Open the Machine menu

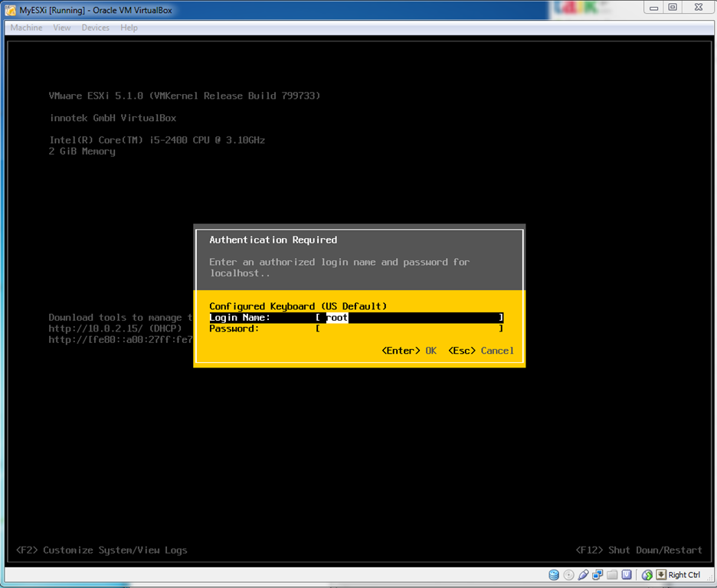(x=26, y=28)
